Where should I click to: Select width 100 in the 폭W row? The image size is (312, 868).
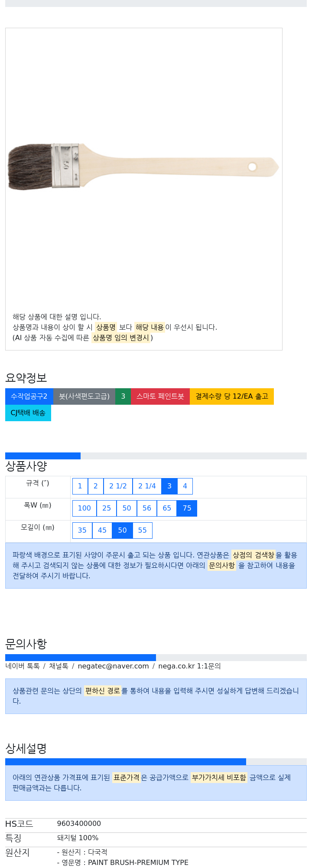pyautogui.click(x=84, y=508)
